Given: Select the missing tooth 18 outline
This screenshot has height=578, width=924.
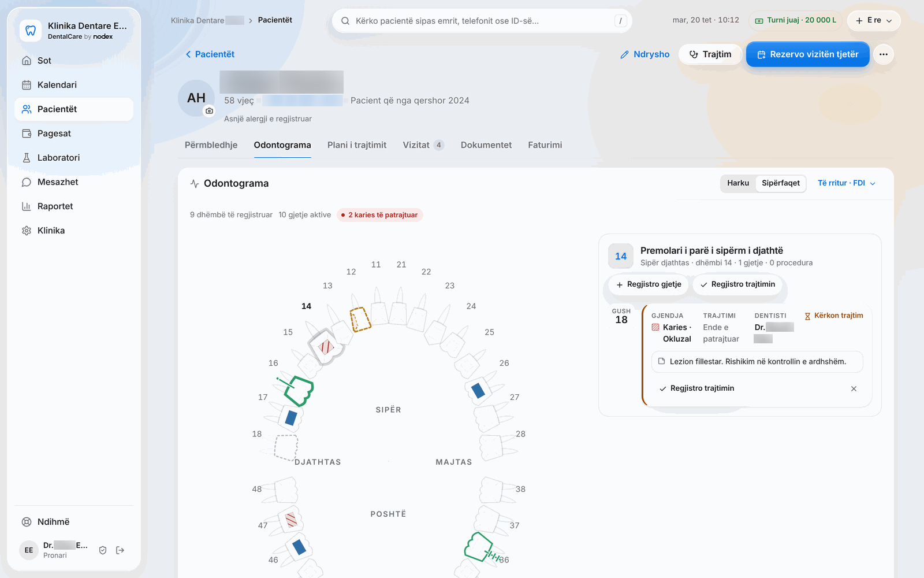Looking at the screenshot, I should pyautogui.click(x=286, y=447).
